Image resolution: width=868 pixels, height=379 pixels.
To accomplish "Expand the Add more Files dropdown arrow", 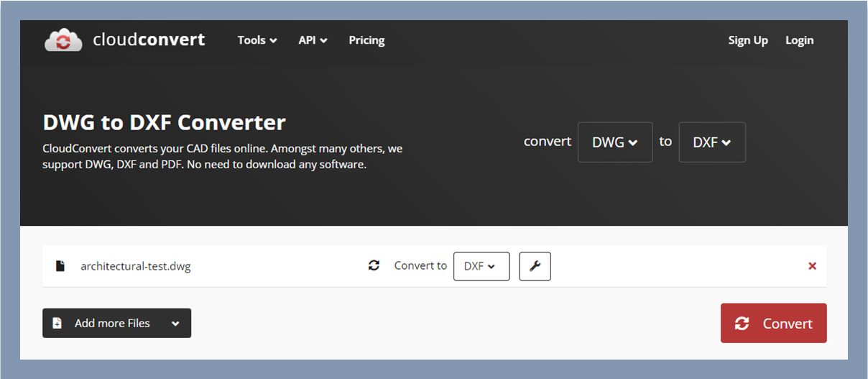I will (175, 324).
